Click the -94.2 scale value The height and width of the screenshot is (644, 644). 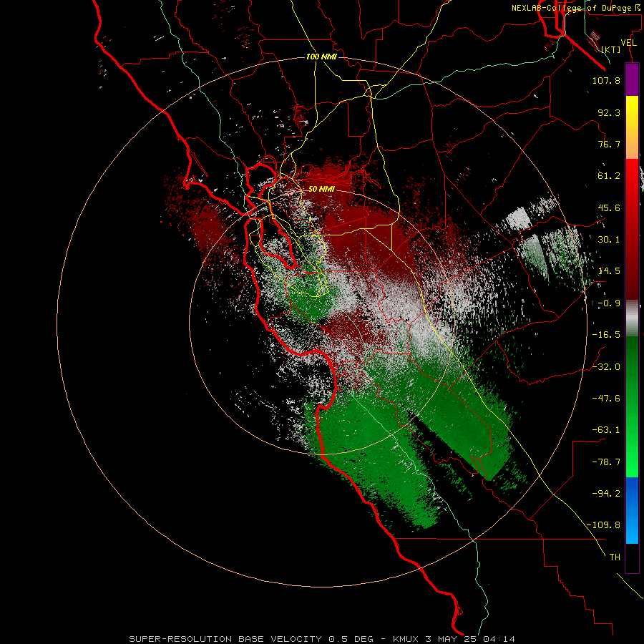click(606, 494)
